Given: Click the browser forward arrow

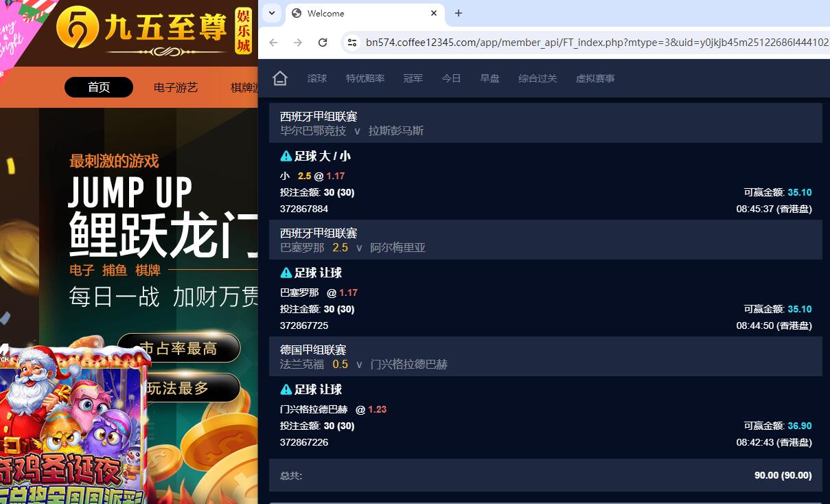Looking at the screenshot, I should (298, 43).
